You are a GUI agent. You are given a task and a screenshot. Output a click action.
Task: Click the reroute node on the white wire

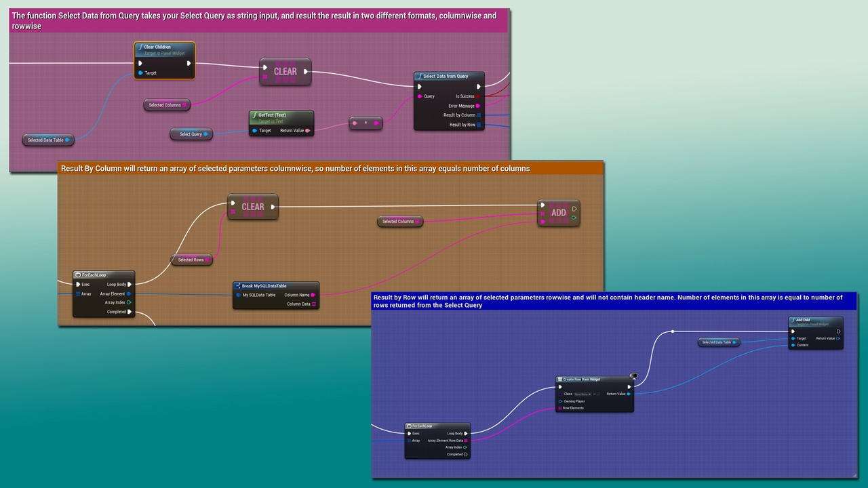[673, 331]
